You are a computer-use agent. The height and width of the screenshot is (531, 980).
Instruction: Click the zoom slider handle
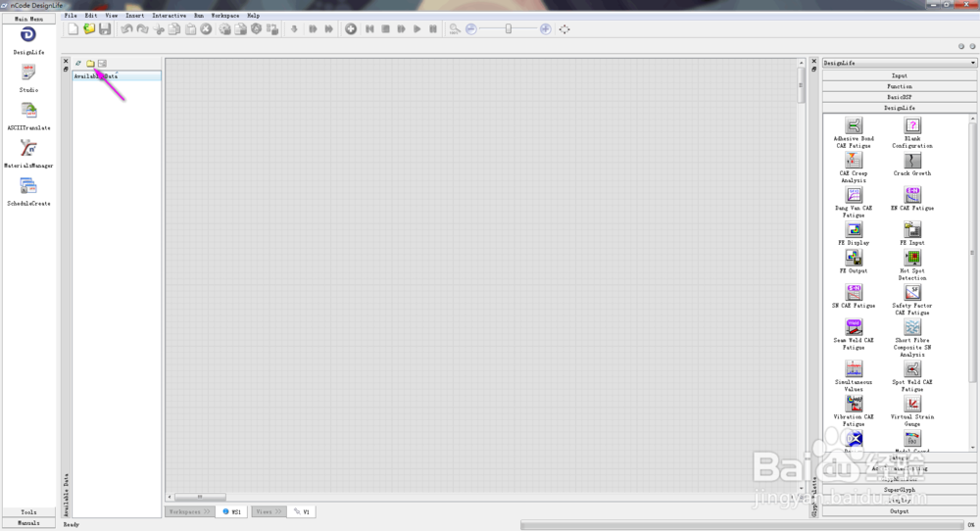click(x=509, y=28)
